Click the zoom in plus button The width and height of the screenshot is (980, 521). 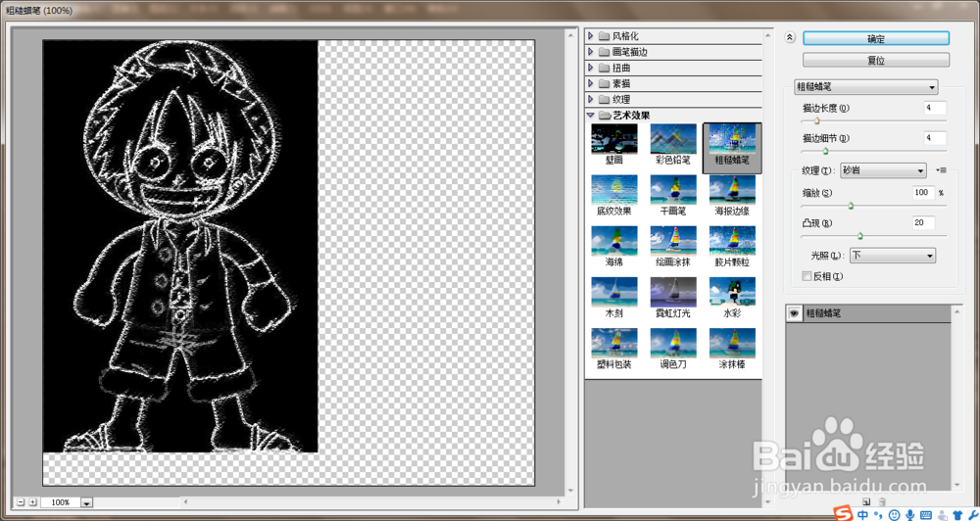(32, 501)
